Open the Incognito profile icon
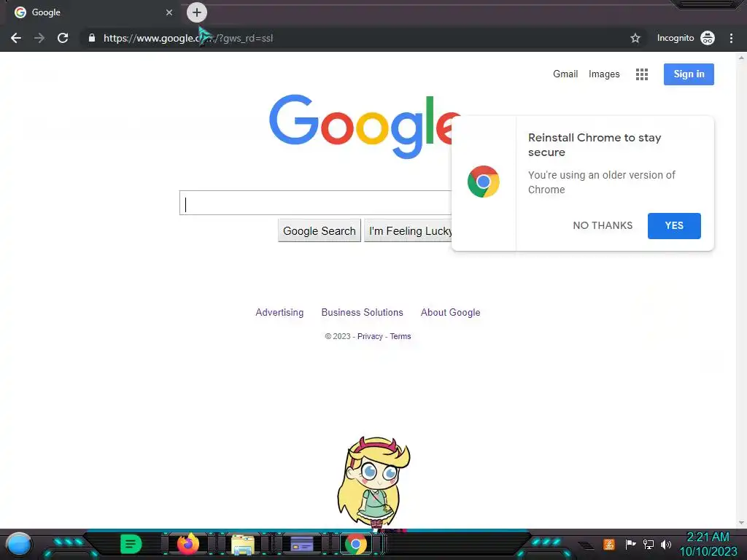 pos(708,38)
